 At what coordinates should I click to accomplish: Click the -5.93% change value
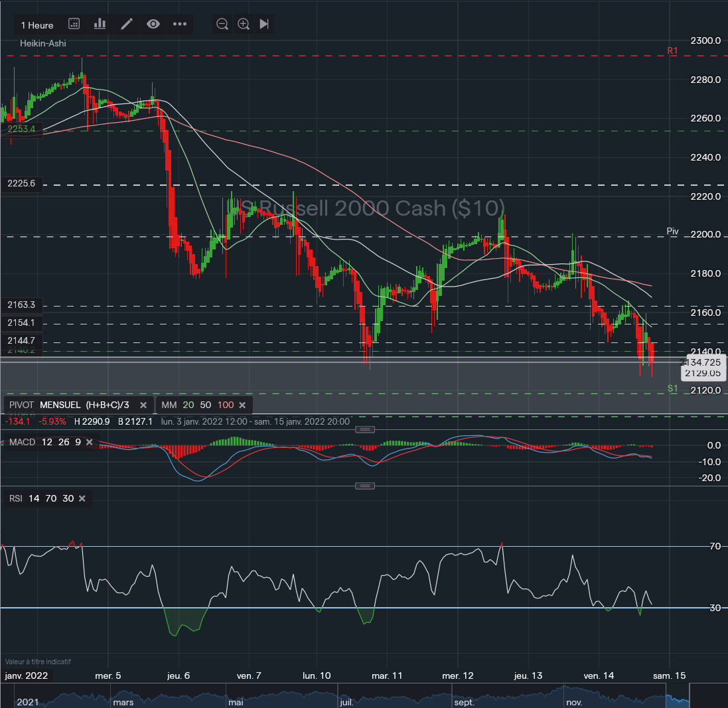52,421
